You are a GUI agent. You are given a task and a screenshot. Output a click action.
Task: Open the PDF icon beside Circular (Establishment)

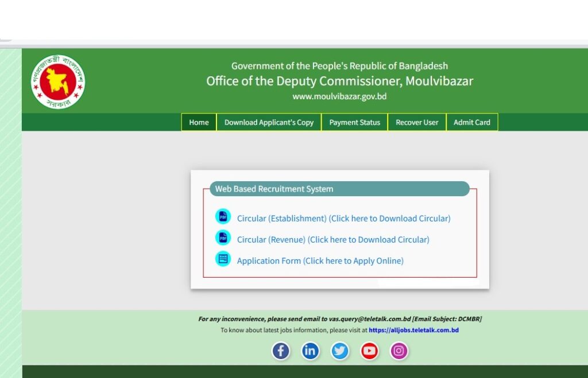(x=224, y=218)
